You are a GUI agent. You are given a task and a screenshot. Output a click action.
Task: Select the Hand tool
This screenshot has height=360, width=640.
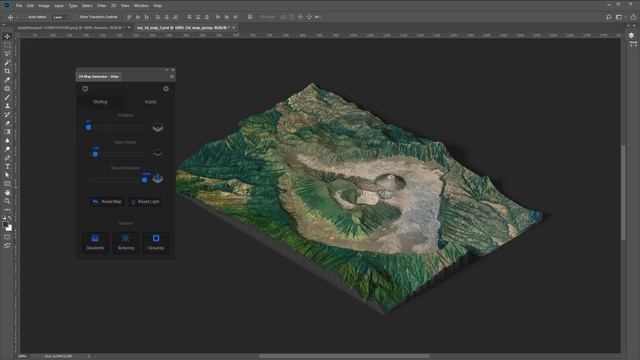pos(7,192)
